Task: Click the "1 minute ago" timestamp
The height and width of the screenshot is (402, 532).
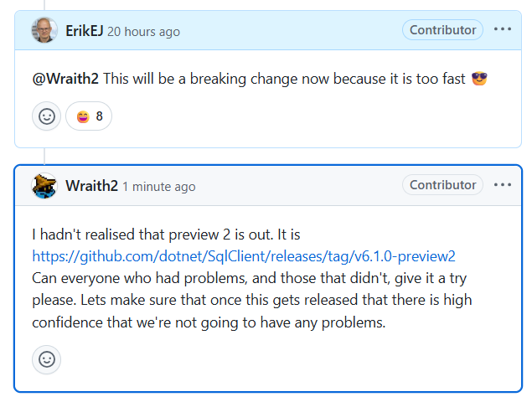Action: click(x=158, y=187)
